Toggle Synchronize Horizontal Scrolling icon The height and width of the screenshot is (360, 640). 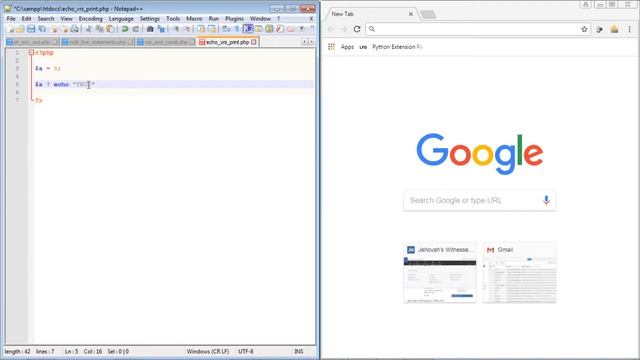click(211, 29)
